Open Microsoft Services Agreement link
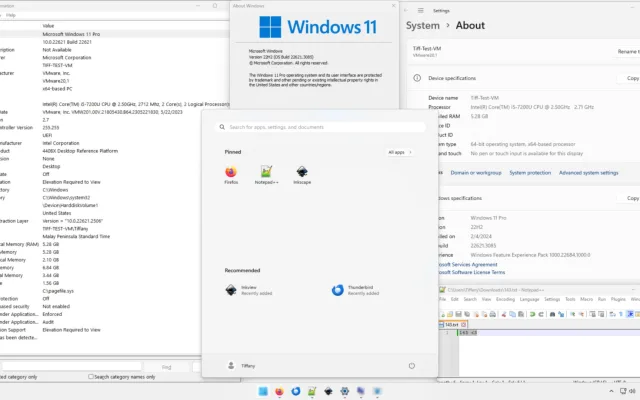Viewport: 640px width, 400px height. (467, 264)
